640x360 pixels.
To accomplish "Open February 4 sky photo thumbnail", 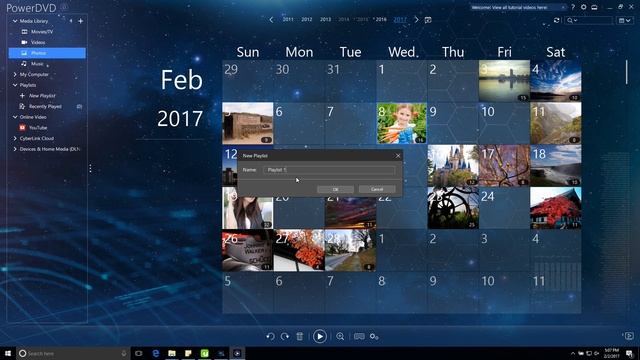I will click(556, 81).
